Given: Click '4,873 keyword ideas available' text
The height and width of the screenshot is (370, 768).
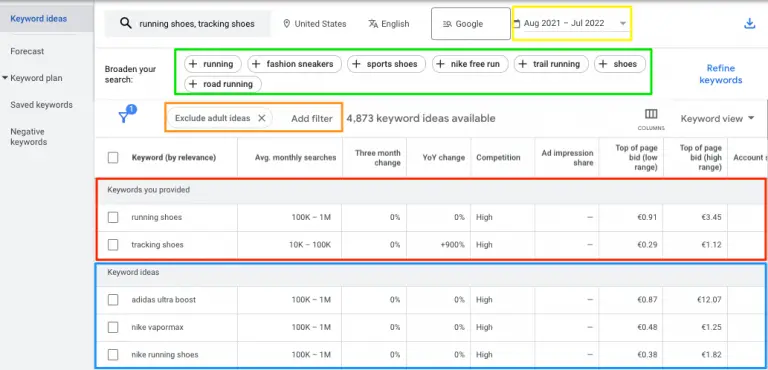Looking at the screenshot, I should (x=421, y=119).
